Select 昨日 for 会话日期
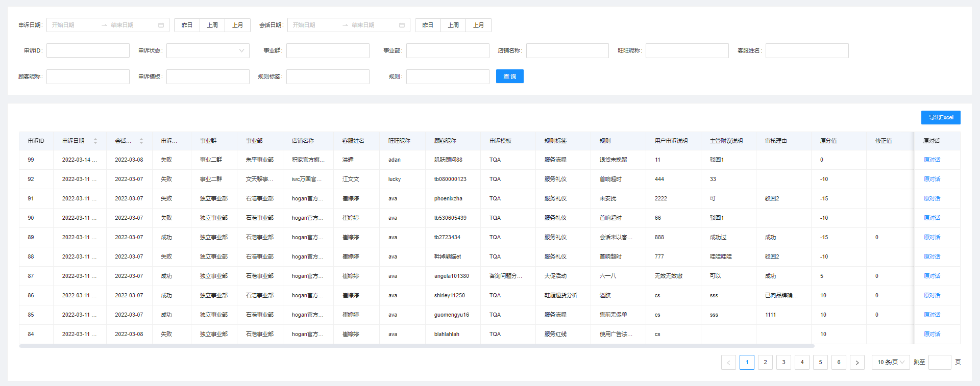980x386 pixels. (428, 25)
